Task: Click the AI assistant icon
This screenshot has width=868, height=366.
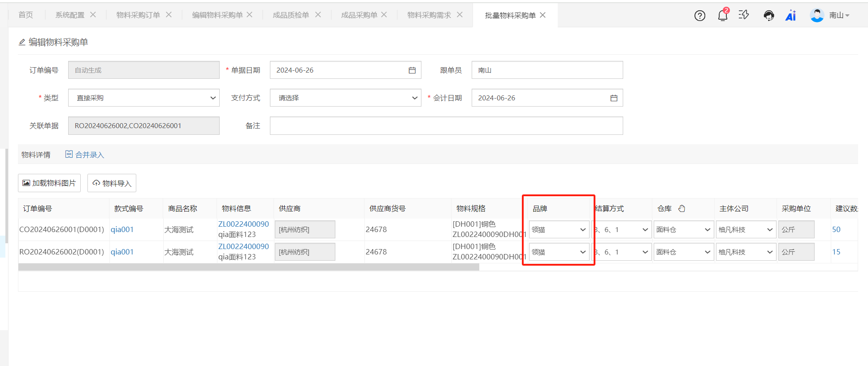Action: 790,16
